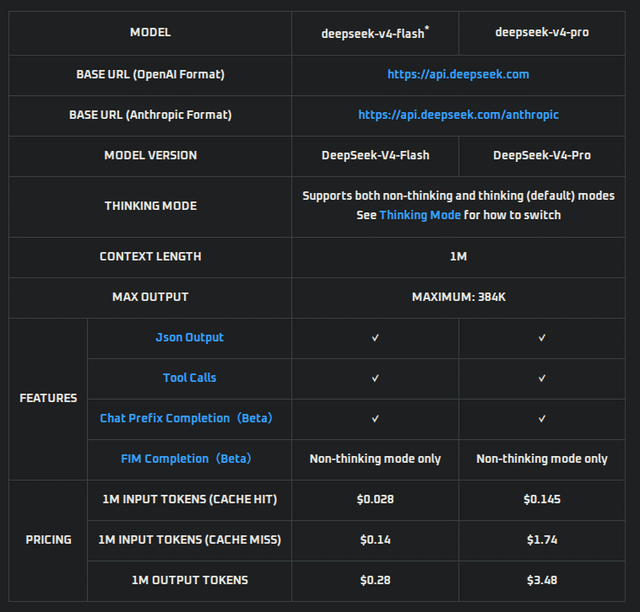Click the THINKING MODE row label
Screen dimensions: 640x612
[x=150, y=206]
